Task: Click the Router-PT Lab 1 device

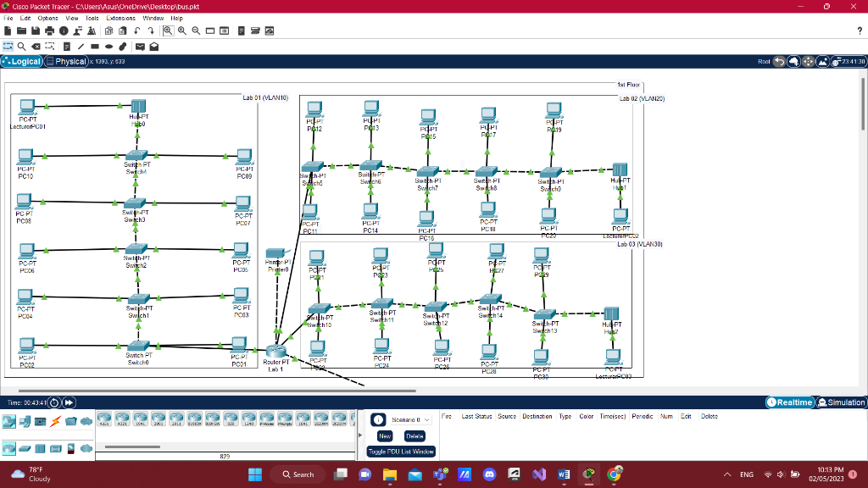Action: (275, 351)
